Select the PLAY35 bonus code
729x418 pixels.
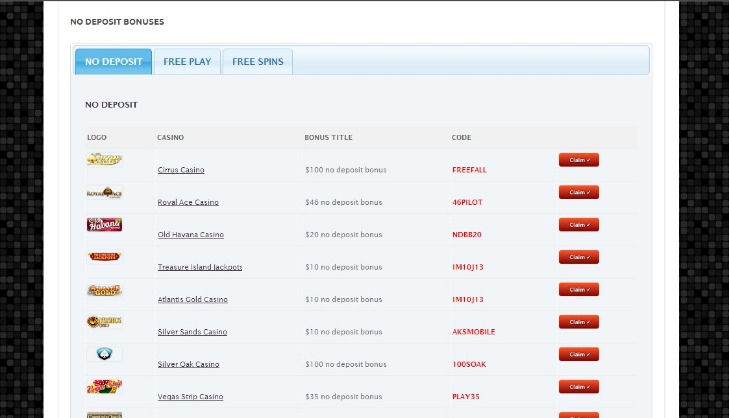465,397
